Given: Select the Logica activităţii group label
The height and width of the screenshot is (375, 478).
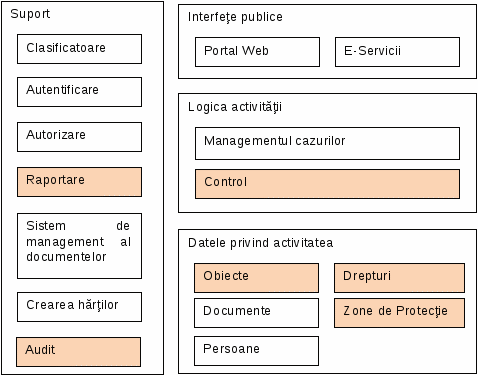Looking at the screenshot, I should 235,107.
